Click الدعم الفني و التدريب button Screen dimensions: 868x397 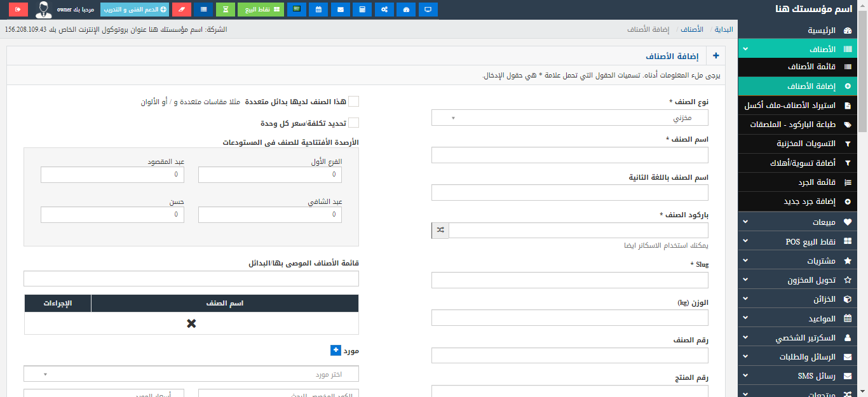[135, 10]
